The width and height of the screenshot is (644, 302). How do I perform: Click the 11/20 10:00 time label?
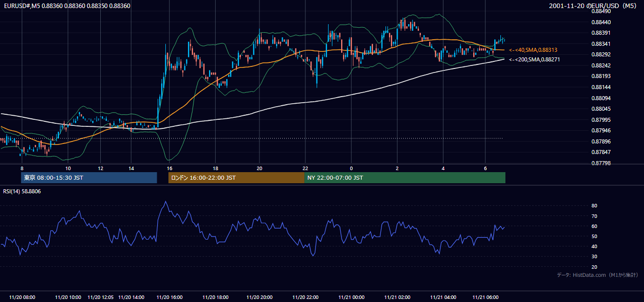(68, 297)
